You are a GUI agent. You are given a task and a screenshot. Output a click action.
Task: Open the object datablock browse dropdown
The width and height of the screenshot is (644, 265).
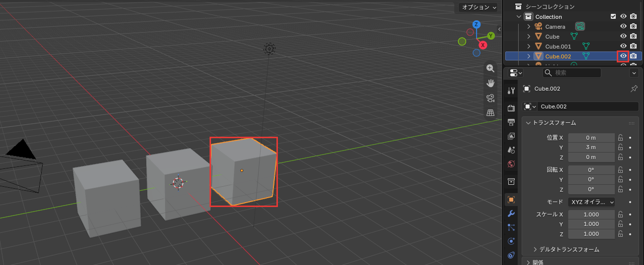(x=530, y=106)
